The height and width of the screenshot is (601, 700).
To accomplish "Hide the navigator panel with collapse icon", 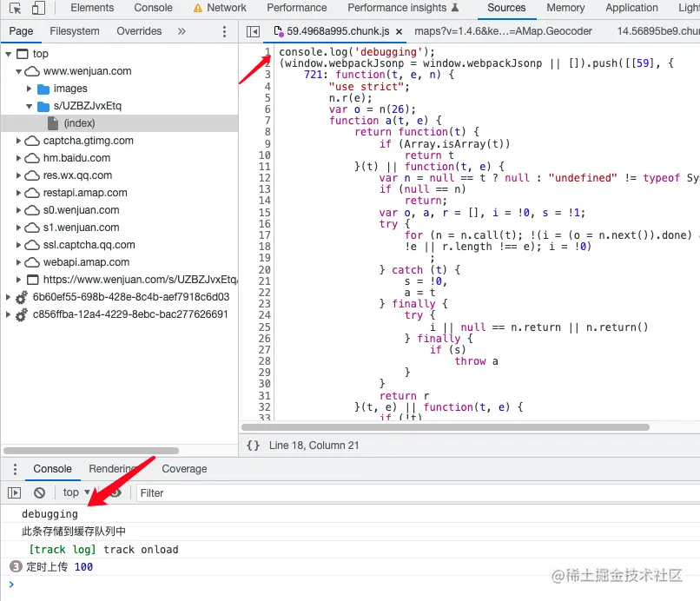I will click(x=254, y=30).
